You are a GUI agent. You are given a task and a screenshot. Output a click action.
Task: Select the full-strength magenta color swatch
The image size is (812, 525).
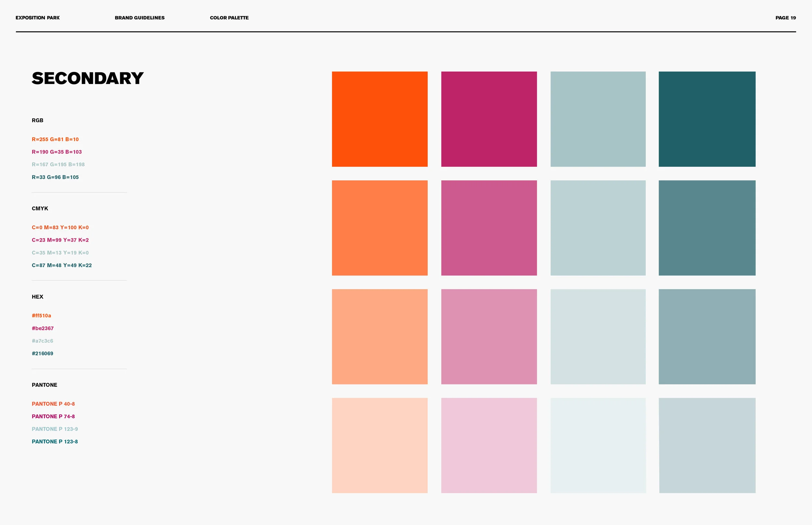pos(488,119)
